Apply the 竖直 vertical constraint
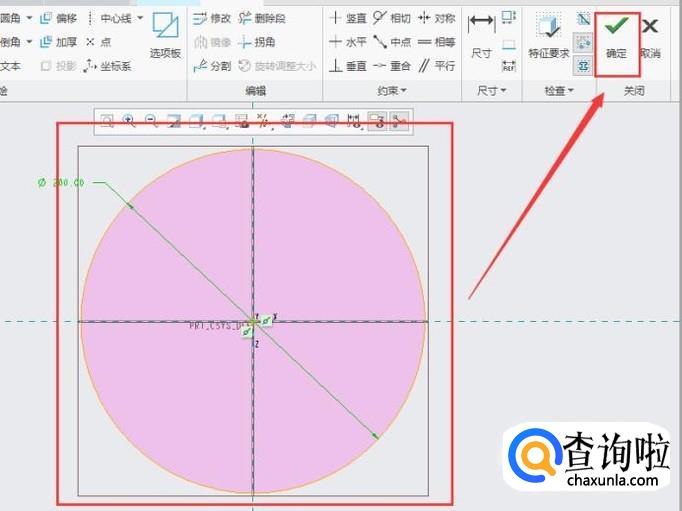The width and height of the screenshot is (682, 511). 348,18
